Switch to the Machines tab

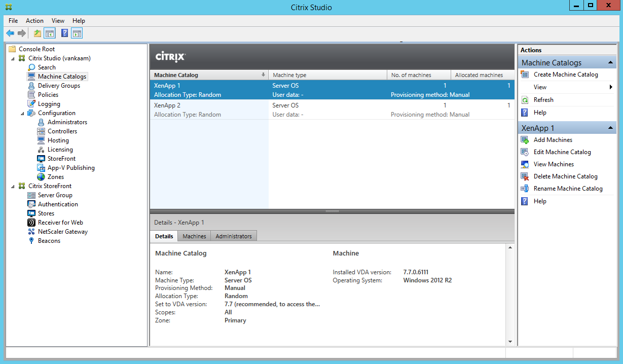point(194,236)
